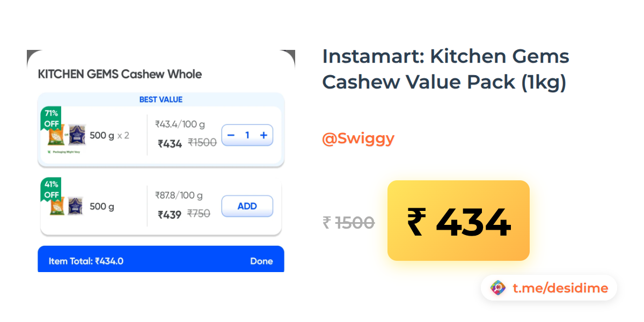Click the struck-through ₹1500 price in the list
This screenshot has width=644, height=322.
(202, 142)
